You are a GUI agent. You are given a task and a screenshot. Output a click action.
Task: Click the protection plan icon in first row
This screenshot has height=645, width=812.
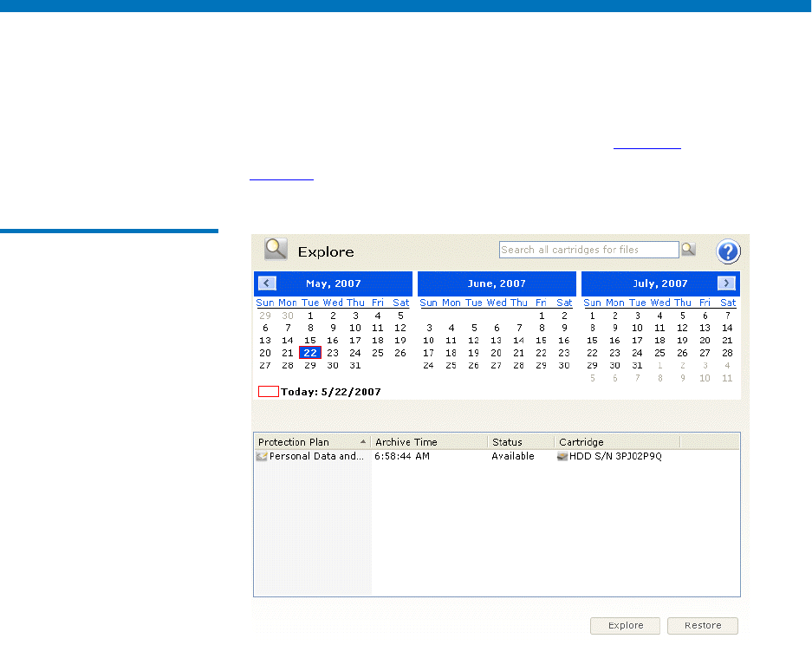tap(262, 456)
